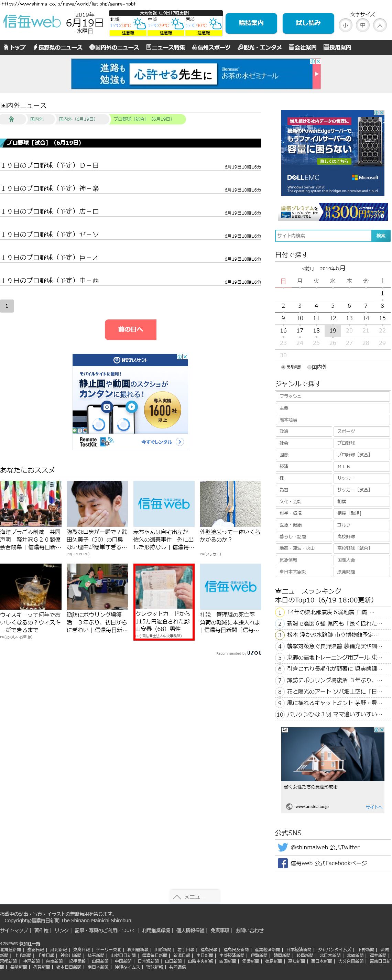This screenshot has width=392, height=980.
Task: Go to previous month via <前月
Action: point(307,269)
